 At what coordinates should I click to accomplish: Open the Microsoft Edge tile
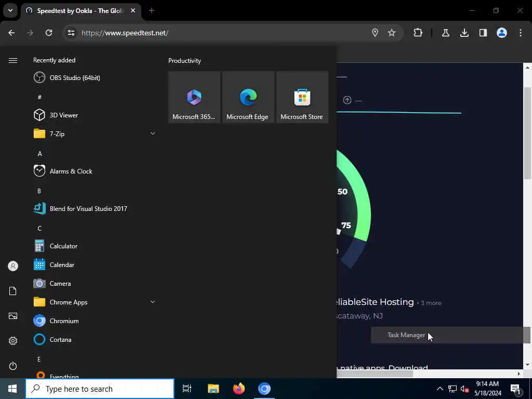(248, 97)
